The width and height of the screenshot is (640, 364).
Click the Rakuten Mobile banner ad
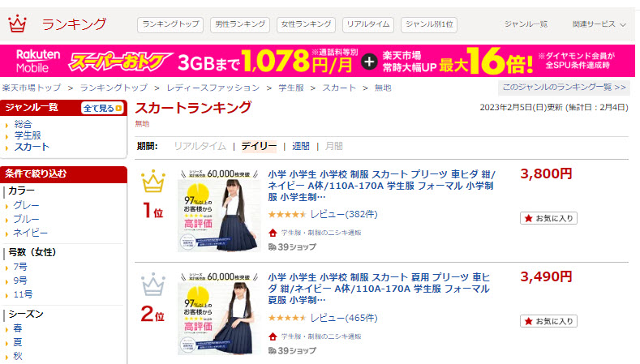[x=317, y=61]
